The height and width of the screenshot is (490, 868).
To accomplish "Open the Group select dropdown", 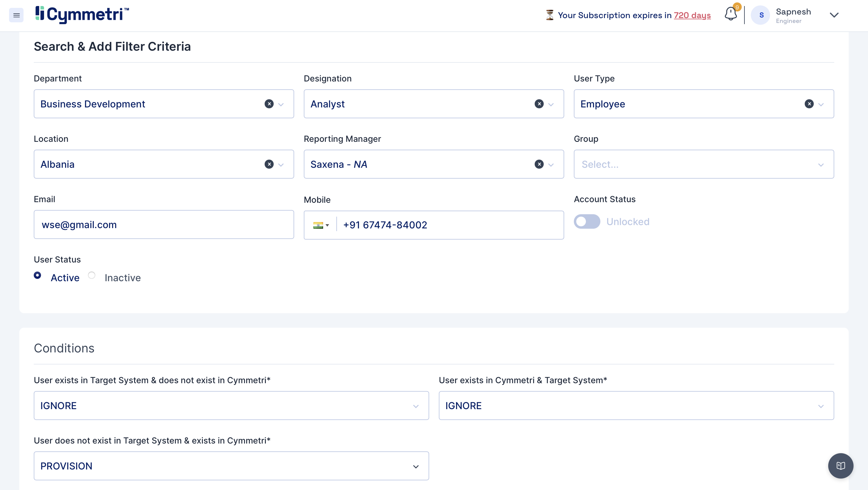I will pos(703,164).
